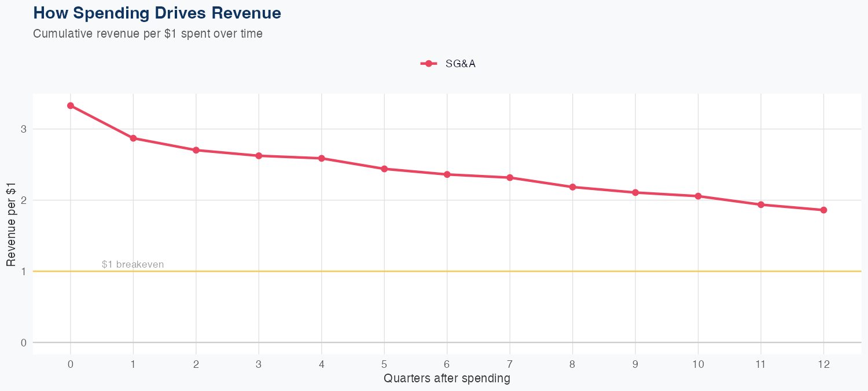Select the SG&A point at quarter 5
Screen dimensions: 868x391
coord(384,169)
